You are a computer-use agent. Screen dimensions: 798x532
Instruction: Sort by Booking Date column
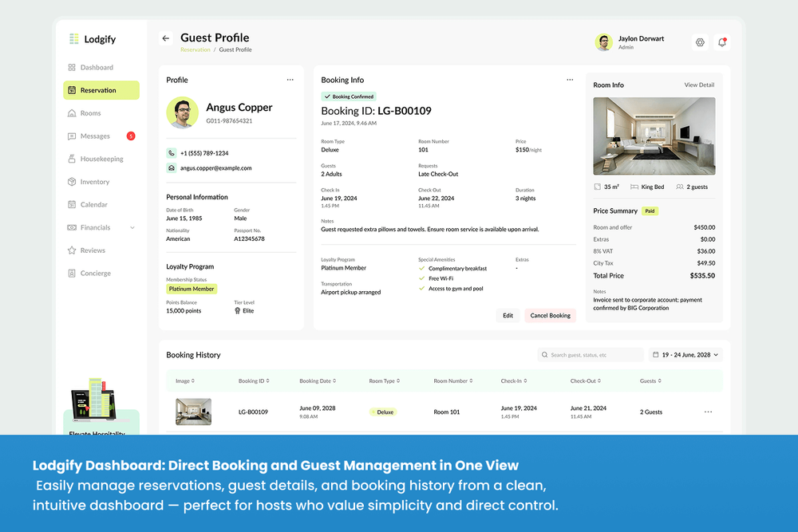pos(318,381)
